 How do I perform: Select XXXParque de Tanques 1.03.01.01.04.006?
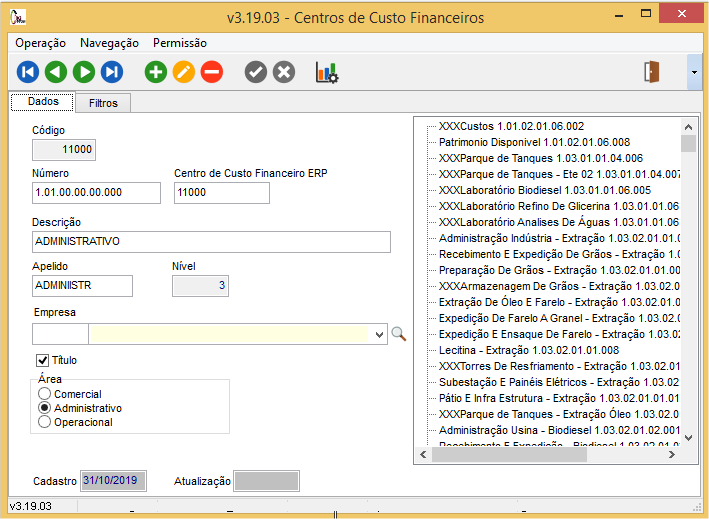[x=541, y=158]
